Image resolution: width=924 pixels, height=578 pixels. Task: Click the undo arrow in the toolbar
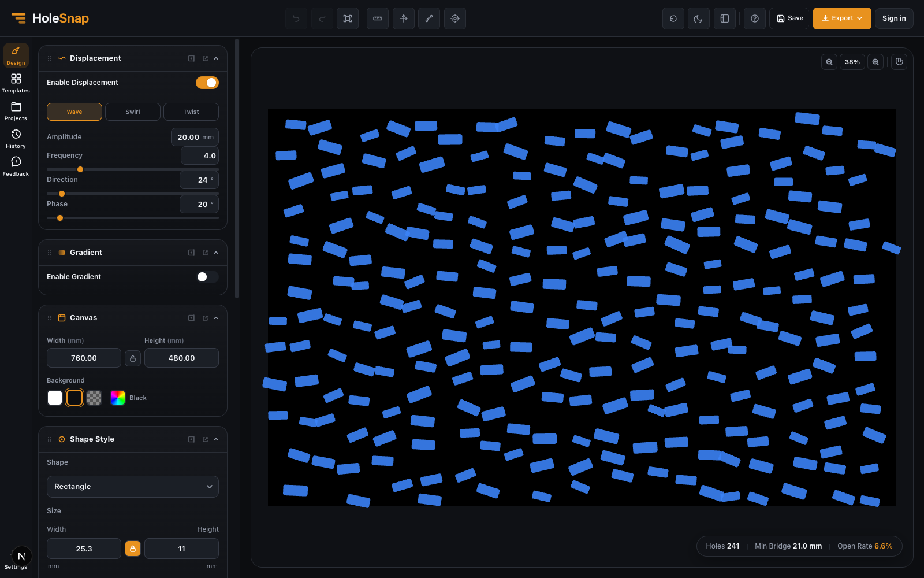point(296,18)
